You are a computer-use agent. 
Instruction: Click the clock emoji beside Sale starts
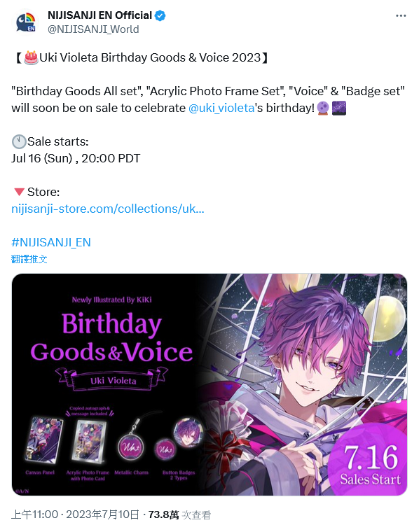(x=19, y=141)
